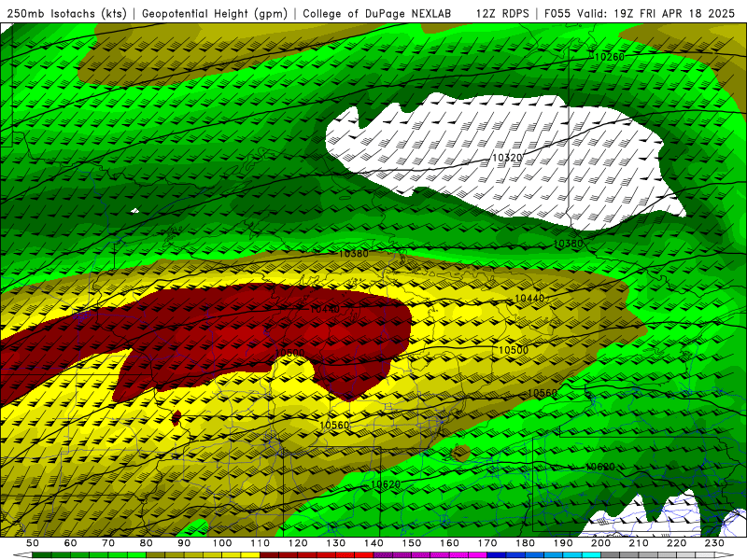Click the bright yellow colorbar swatch just before 110
Viewport: 747px width, 560px height.
(250, 555)
